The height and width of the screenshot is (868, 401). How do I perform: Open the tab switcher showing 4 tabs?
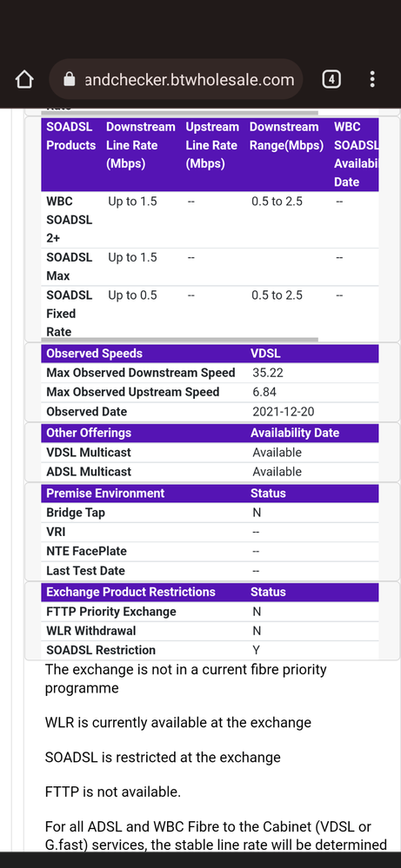pyautogui.click(x=331, y=79)
